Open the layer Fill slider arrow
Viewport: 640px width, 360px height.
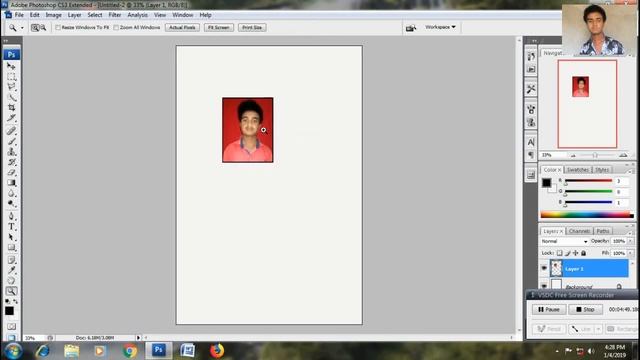coord(631,253)
